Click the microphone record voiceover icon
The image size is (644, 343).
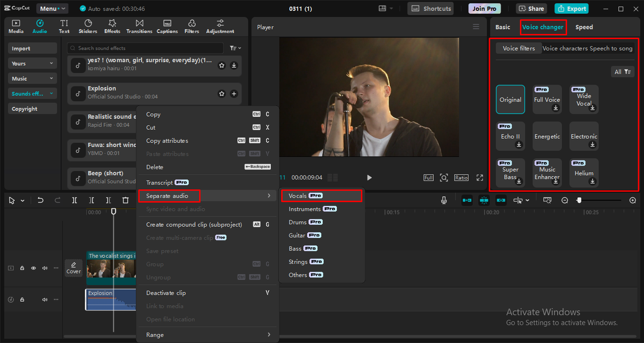pos(444,200)
